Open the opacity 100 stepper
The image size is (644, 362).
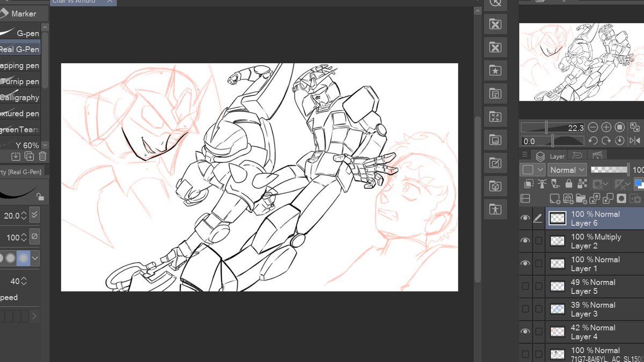24,237
